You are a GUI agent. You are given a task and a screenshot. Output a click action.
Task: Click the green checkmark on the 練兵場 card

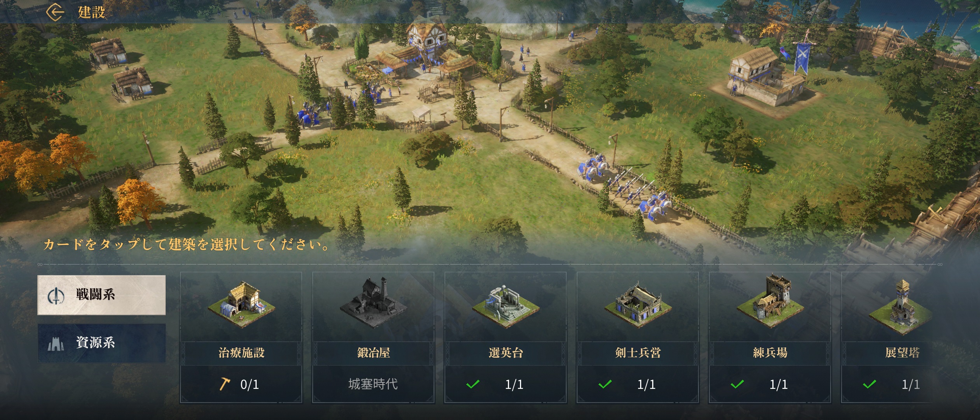click(x=737, y=384)
